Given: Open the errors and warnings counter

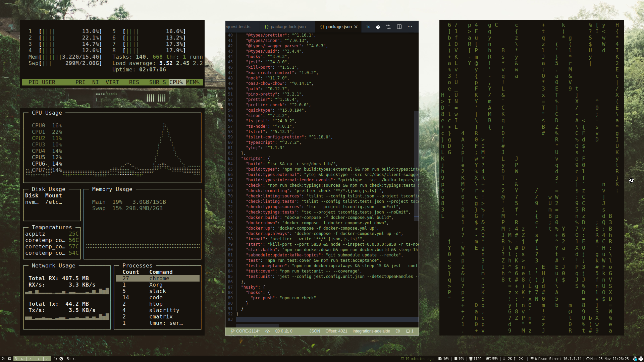Looking at the screenshot, I should pos(284,331).
